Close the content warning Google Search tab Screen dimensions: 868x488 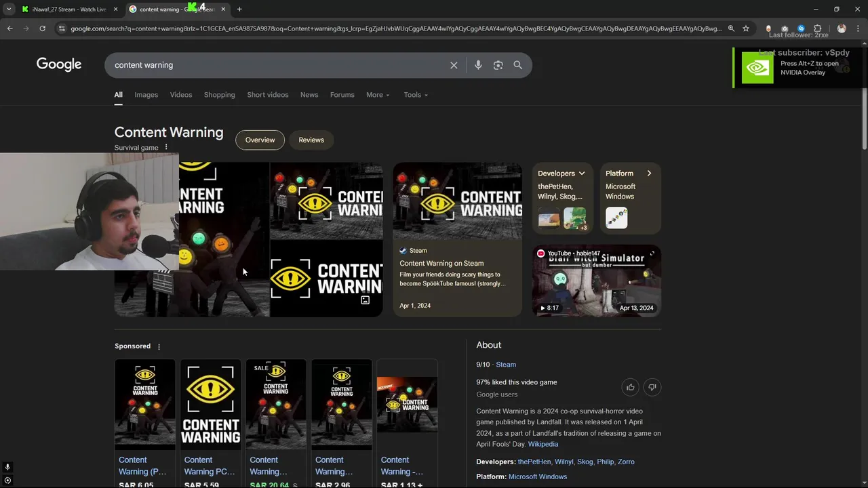(223, 9)
